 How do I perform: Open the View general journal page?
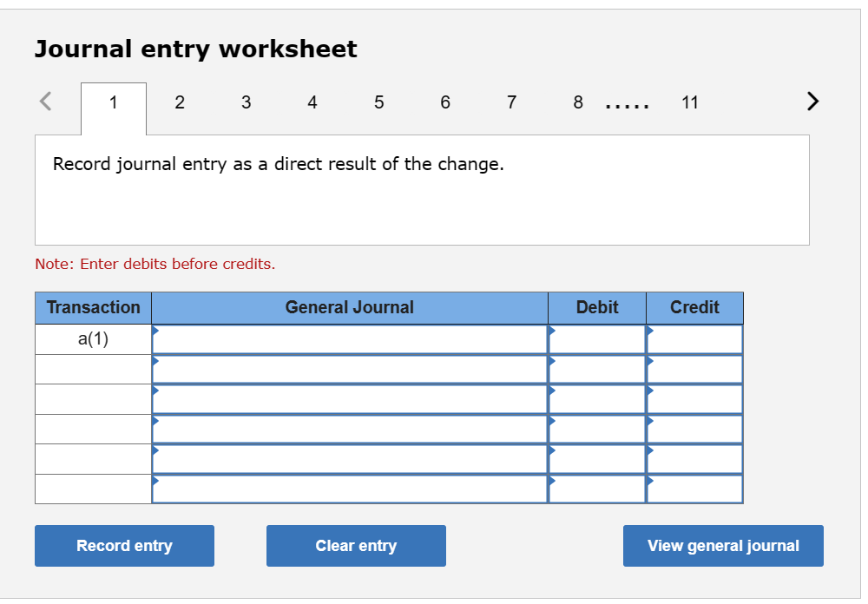tap(723, 545)
